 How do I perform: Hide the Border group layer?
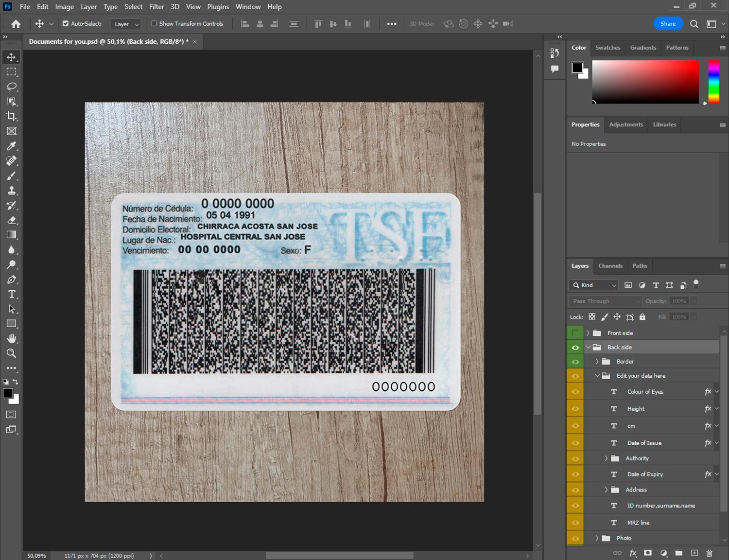575,362
